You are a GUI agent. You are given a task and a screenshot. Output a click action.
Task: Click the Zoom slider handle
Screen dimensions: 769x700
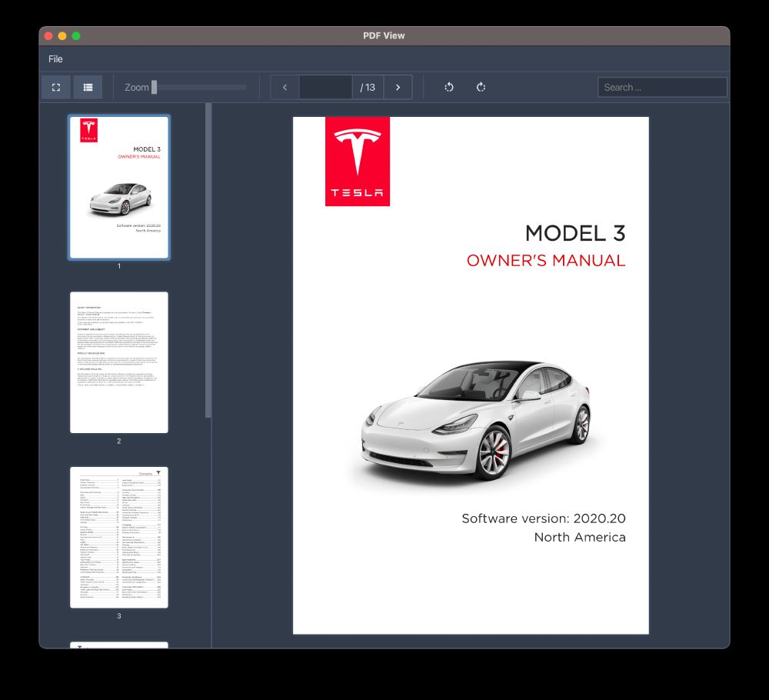[x=154, y=88]
